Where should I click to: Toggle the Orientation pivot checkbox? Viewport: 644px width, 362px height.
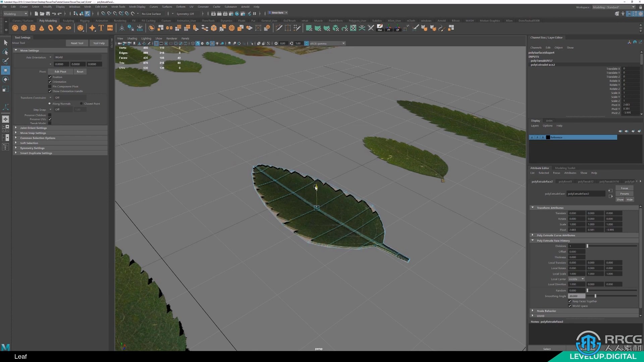pos(50,82)
